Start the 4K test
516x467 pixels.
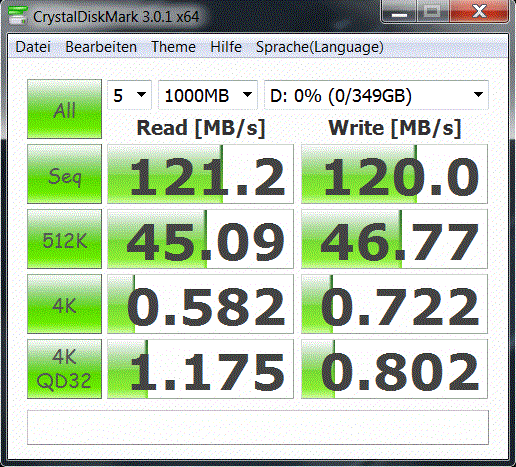pyautogui.click(x=64, y=304)
